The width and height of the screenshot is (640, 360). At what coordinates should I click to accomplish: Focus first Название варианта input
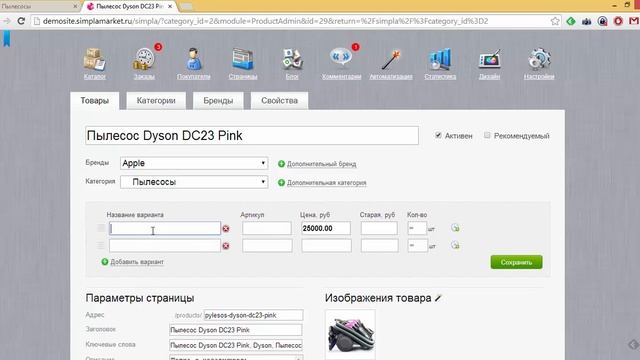[x=165, y=228]
